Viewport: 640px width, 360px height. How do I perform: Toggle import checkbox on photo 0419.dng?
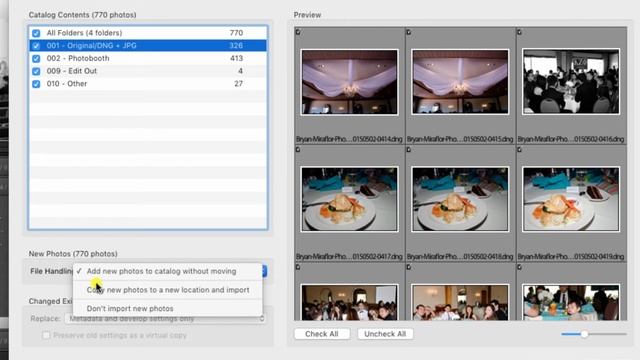tap(519, 150)
